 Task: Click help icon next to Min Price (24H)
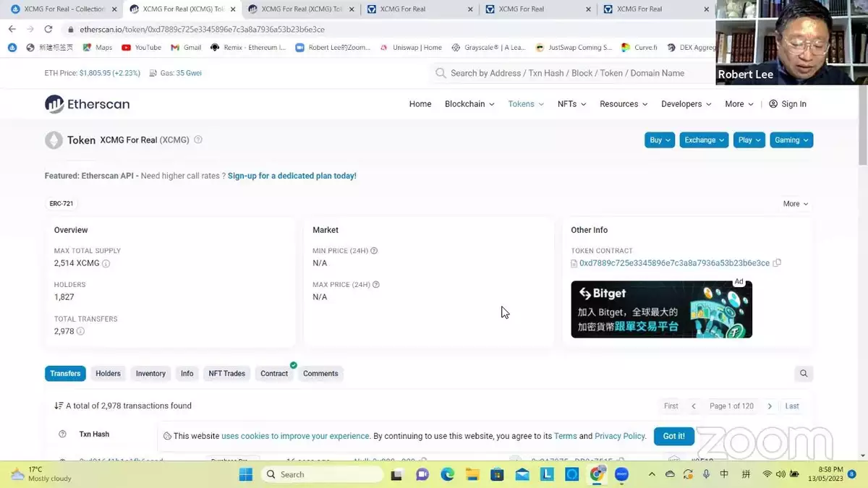pyautogui.click(x=374, y=251)
